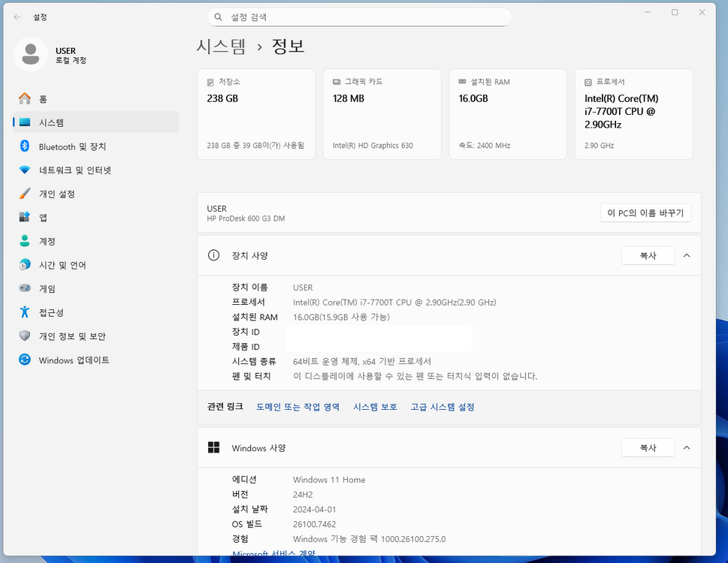
Task: Select the 게임 controller icon
Action: (x=23, y=288)
